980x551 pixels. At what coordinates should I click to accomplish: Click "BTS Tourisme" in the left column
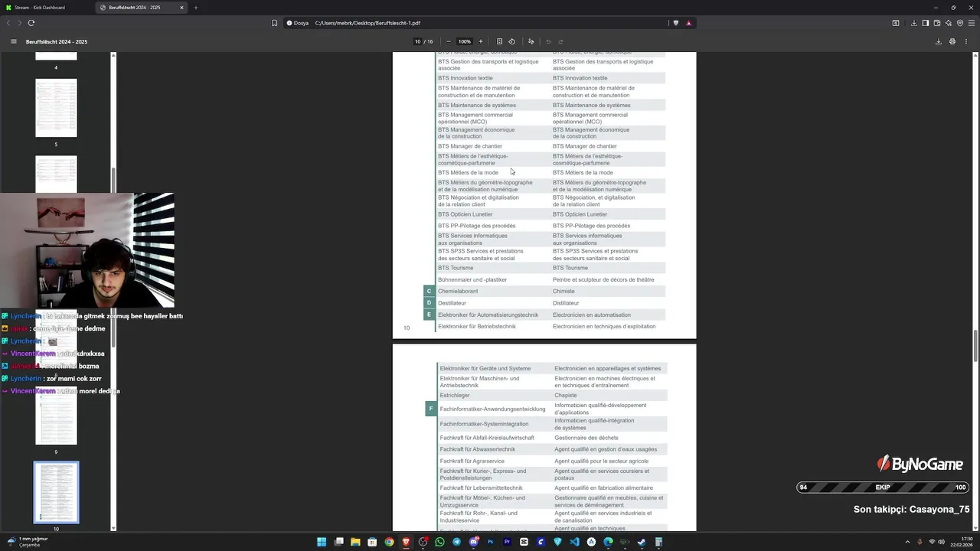pos(456,268)
